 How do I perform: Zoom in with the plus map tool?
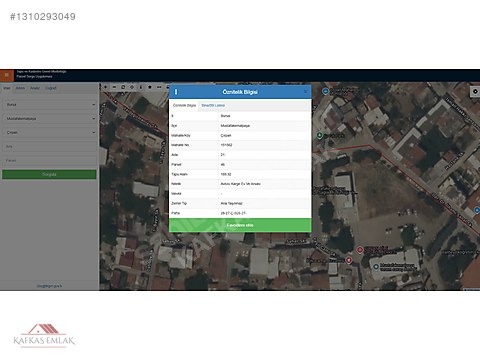coord(106,87)
